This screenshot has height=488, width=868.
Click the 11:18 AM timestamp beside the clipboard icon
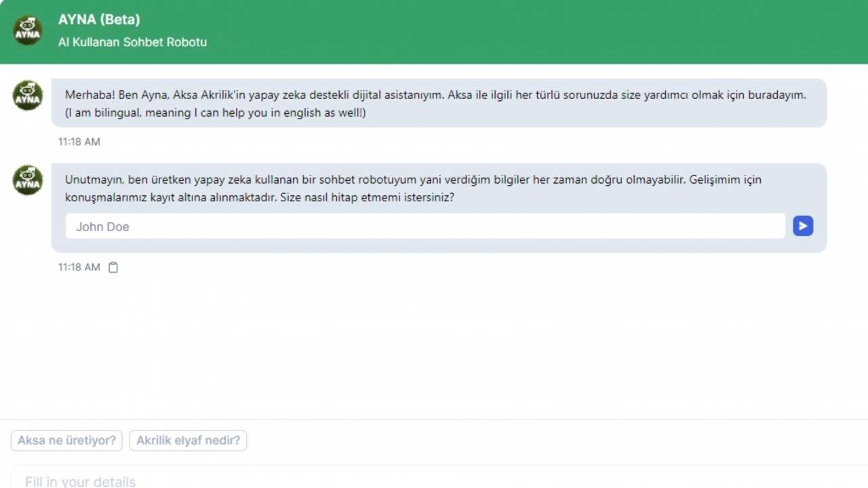[x=79, y=267]
